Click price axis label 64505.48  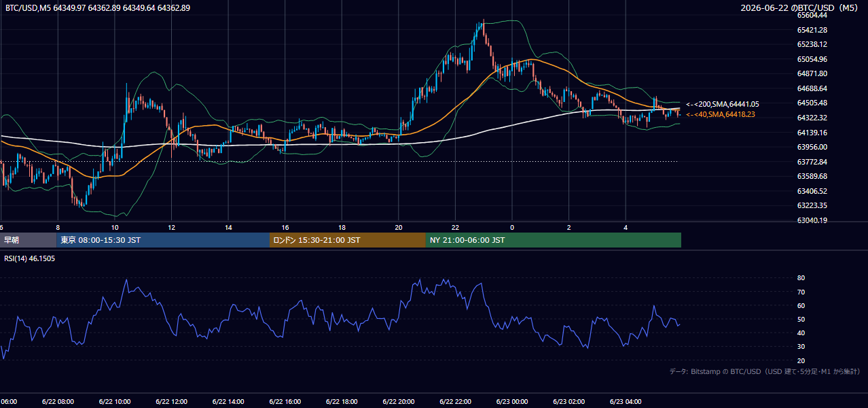tap(812, 103)
